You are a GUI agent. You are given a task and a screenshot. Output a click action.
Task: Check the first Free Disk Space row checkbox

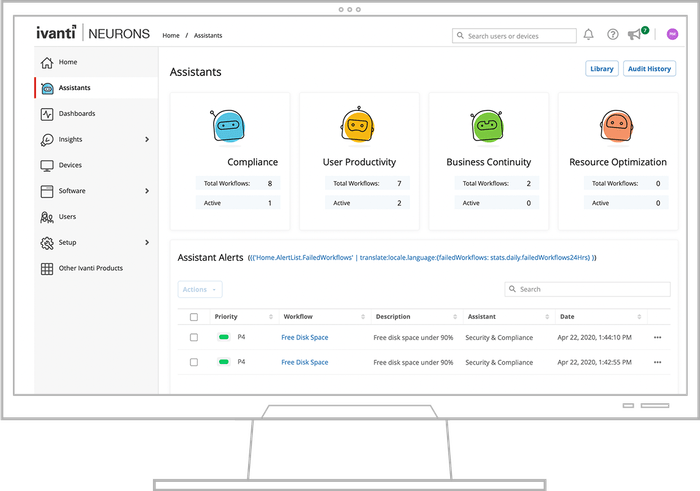(194, 337)
